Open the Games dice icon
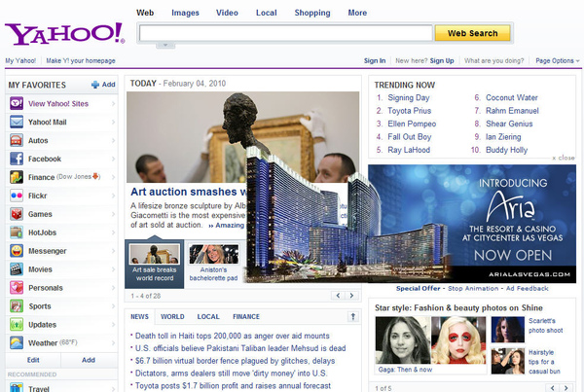 click(17, 214)
